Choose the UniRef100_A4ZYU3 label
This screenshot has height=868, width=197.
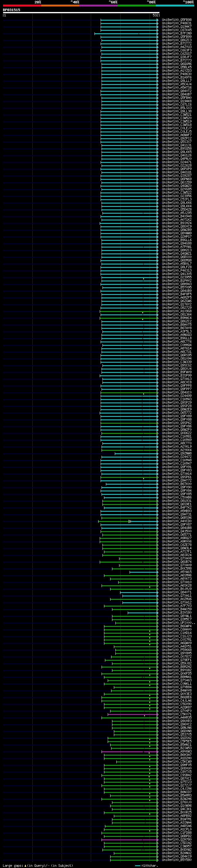tap(177, 47)
